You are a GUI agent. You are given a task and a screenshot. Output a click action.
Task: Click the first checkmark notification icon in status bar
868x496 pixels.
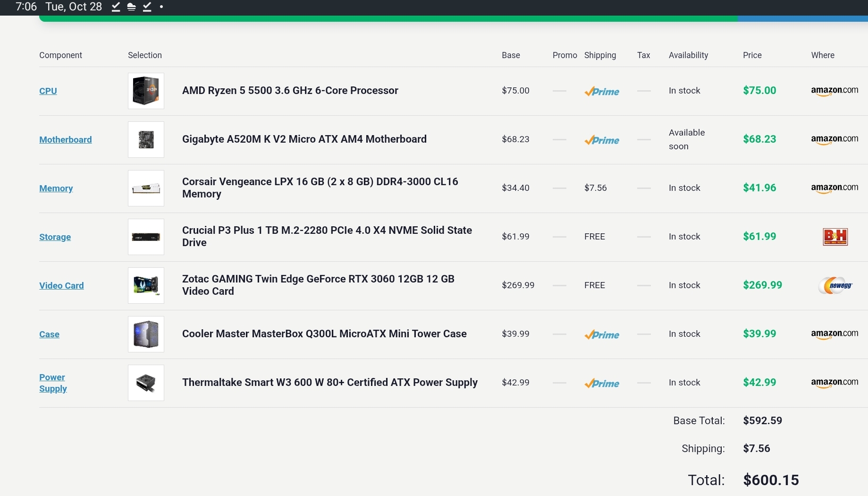[116, 7]
